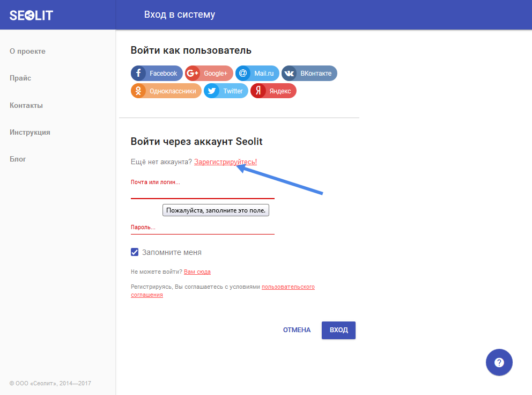Sign in using the Google+ icon
This screenshot has height=395, width=532.
pos(193,74)
